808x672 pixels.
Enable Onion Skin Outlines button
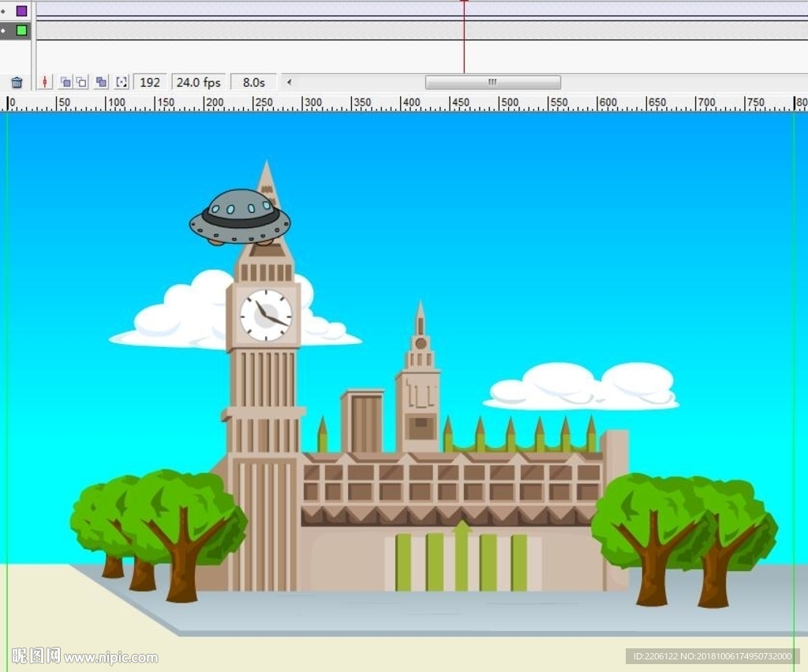click(x=82, y=82)
